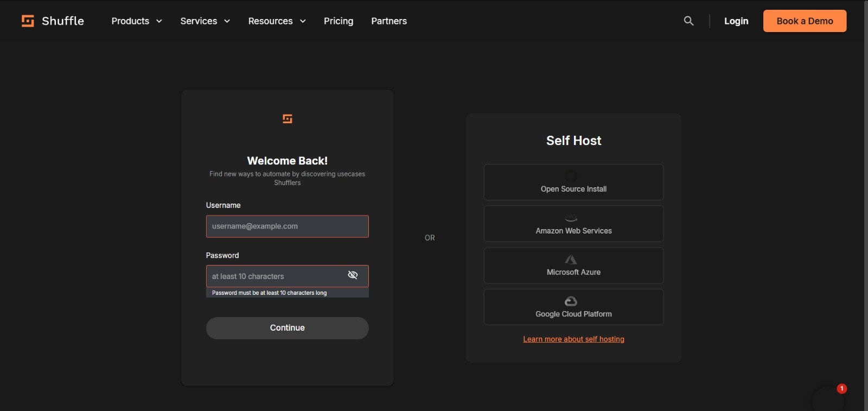Focus the Username input field
868x411 pixels.
(x=288, y=226)
